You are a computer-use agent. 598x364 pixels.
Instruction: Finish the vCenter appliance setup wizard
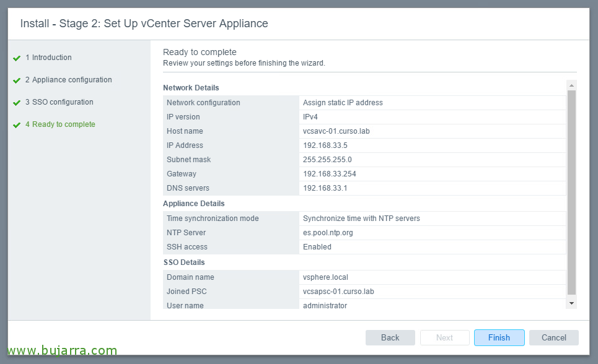pyautogui.click(x=499, y=338)
